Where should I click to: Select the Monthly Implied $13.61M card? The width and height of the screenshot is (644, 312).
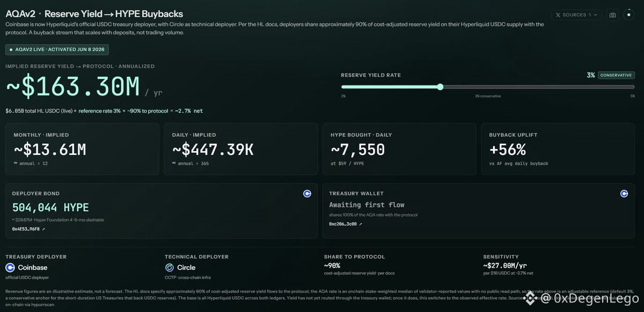[82, 149]
